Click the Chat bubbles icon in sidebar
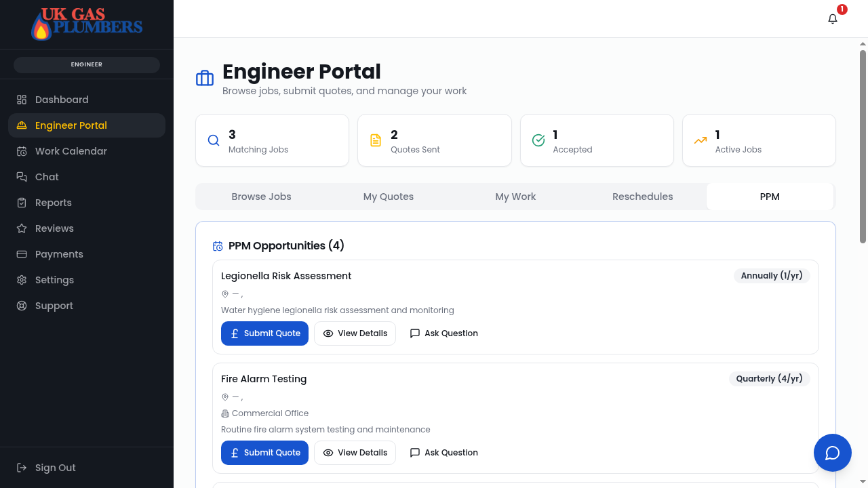 pyautogui.click(x=22, y=177)
